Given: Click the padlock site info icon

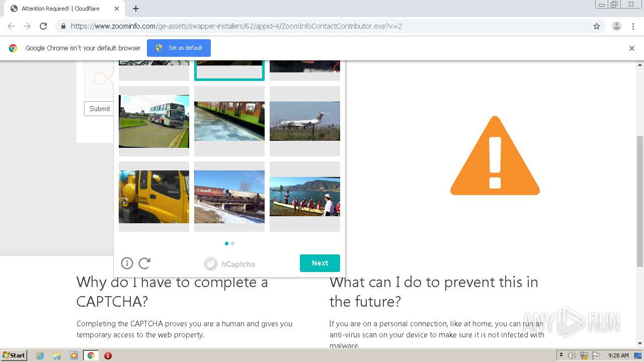Looking at the screenshot, I should click(63, 26).
